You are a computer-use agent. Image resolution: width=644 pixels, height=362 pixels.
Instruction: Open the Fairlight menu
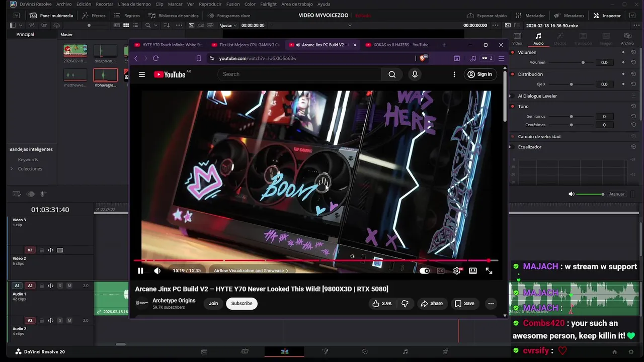coord(268,4)
